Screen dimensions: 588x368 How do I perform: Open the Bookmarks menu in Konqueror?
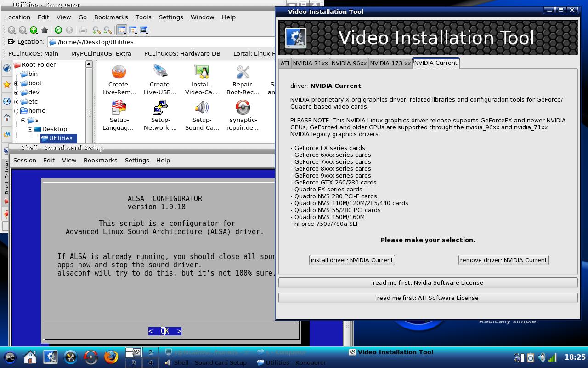111,17
